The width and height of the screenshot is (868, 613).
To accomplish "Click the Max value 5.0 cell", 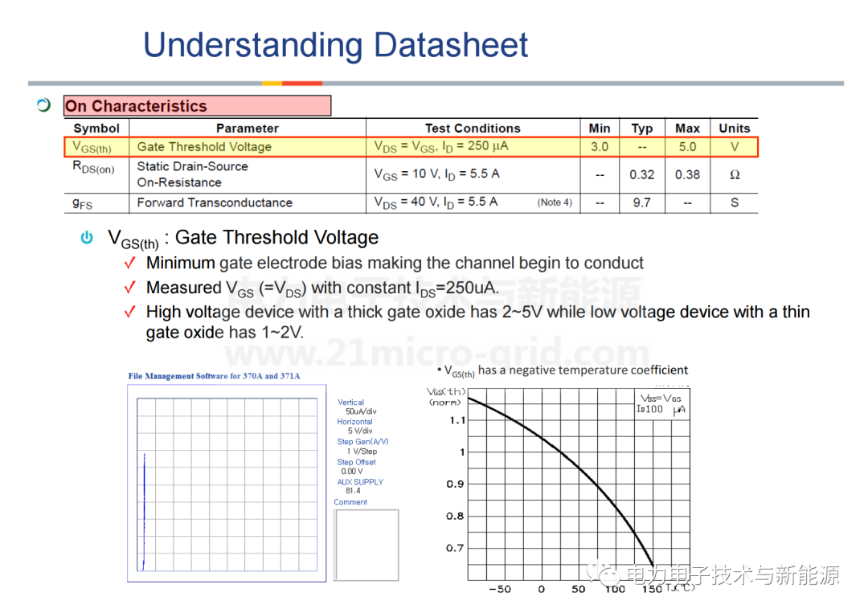I will [687, 146].
